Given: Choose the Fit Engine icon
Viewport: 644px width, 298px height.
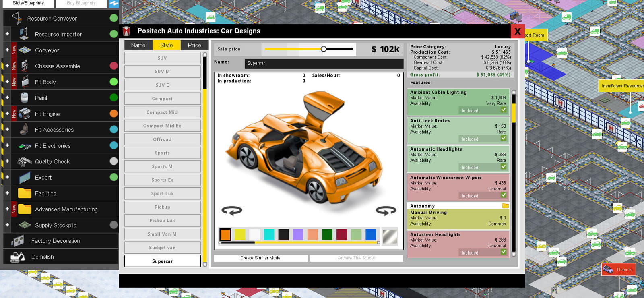Looking at the screenshot, I should pyautogui.click(x=25, y=114).
